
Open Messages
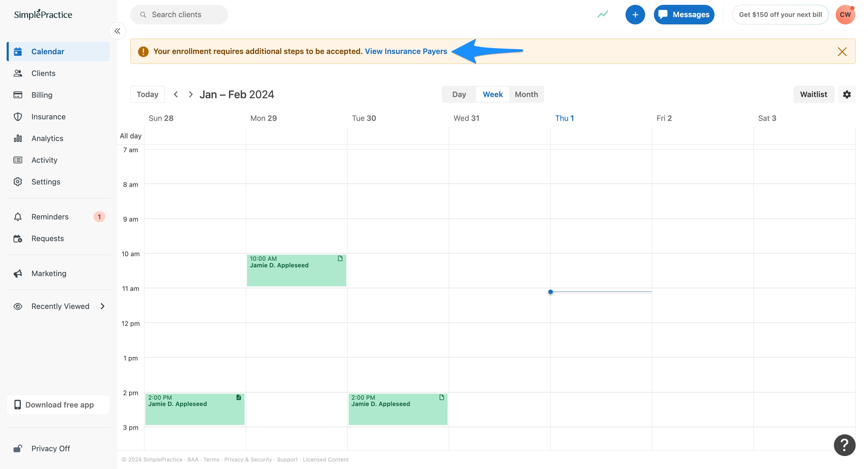tap(684, 14)
